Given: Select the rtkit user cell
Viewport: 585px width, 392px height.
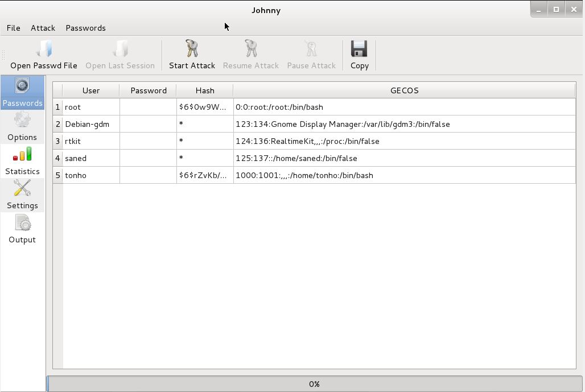Looking at the screenshot, I should [91, 141].
